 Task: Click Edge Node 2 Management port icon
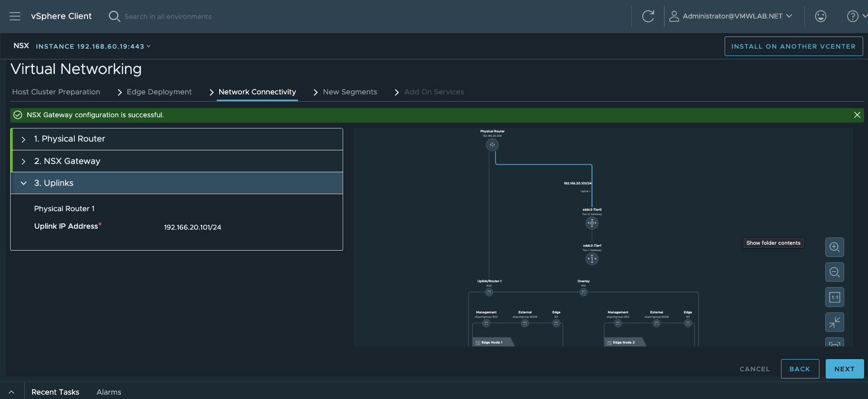(x=618, y=324)
